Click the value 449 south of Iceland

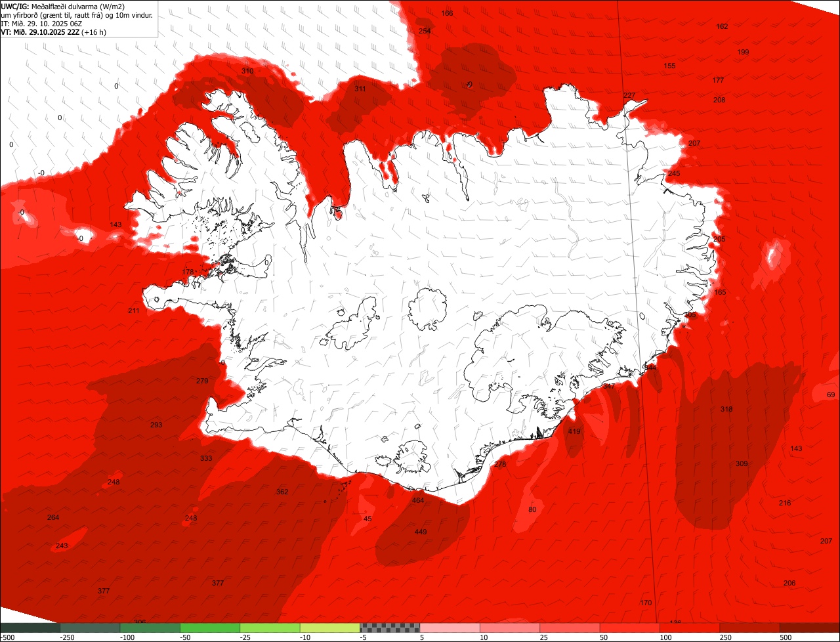click(x=421, y=532)
